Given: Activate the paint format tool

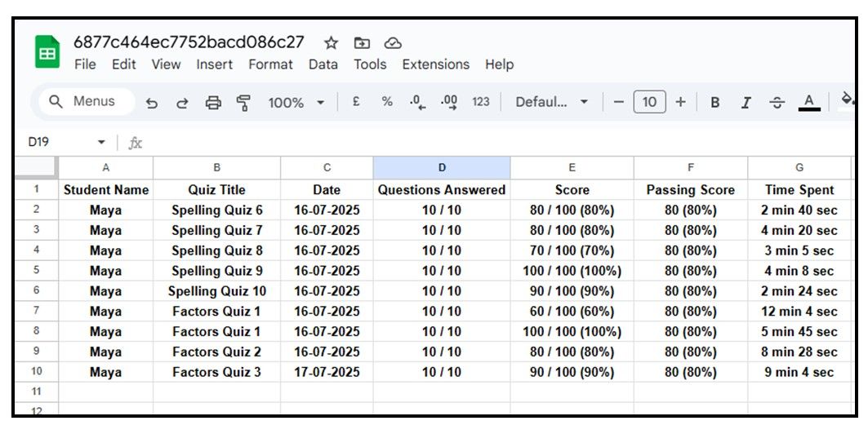Looking at the screenshot, I should (243, 103).
